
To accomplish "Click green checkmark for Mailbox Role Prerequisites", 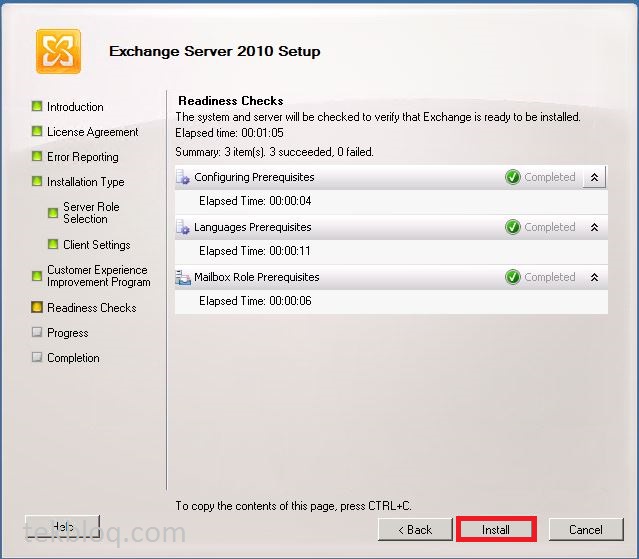I will tap(513, 277).
